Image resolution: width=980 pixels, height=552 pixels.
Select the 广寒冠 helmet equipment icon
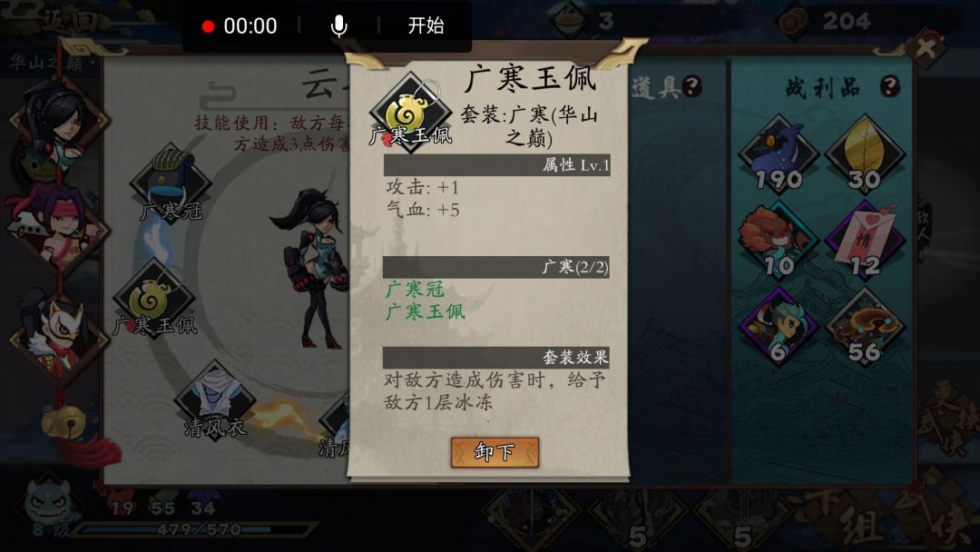pos(171,182)
